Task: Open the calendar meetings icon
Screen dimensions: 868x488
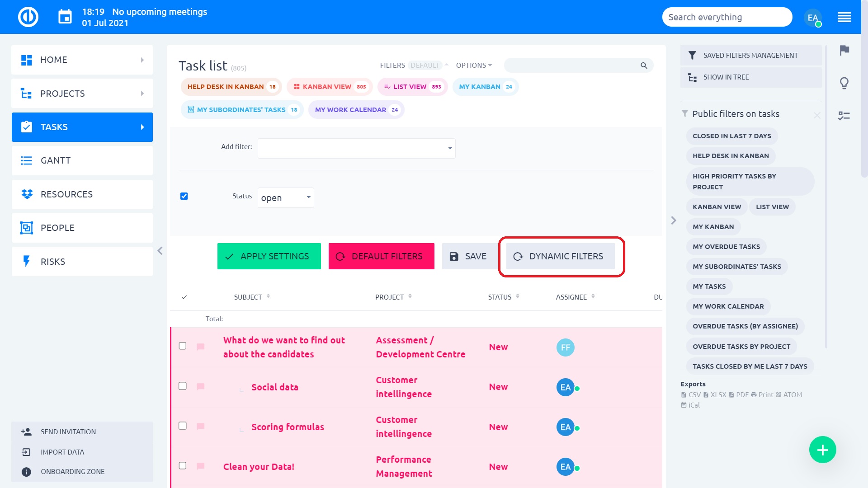Action: tap(65, 17)
